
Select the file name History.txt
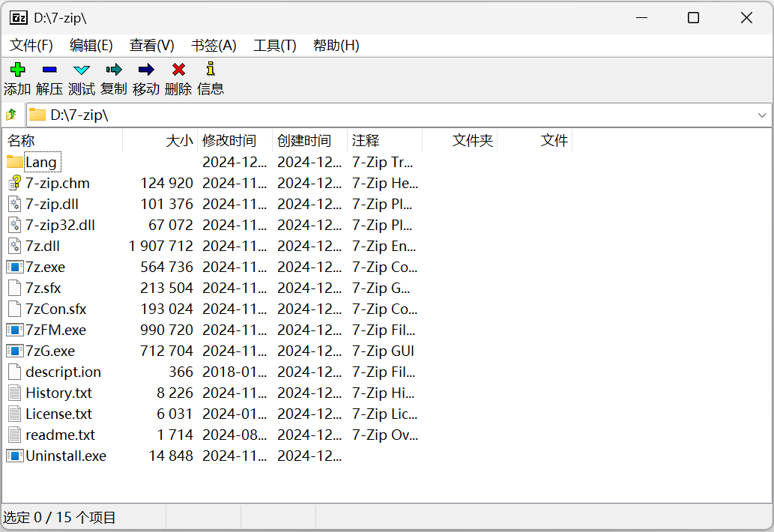58,393
